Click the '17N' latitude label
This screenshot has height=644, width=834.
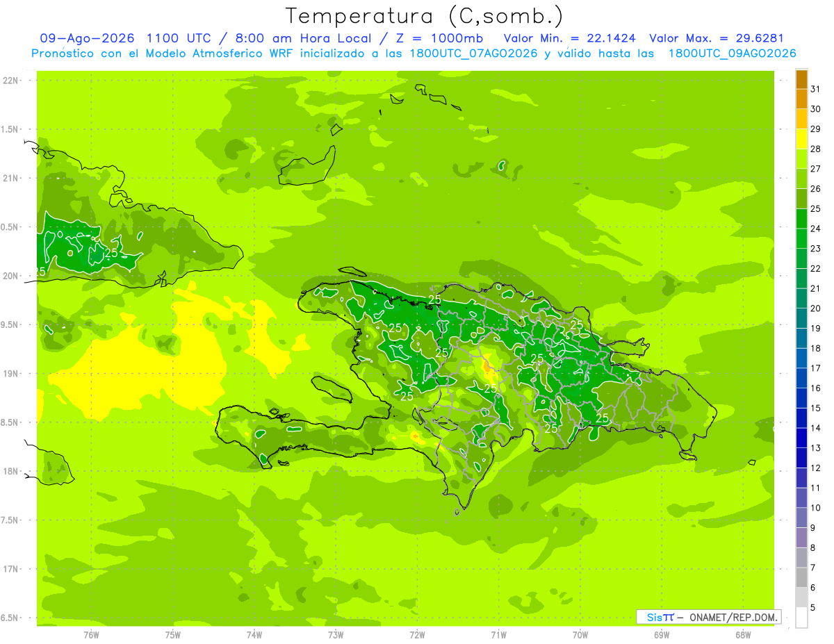coord(11,570)
